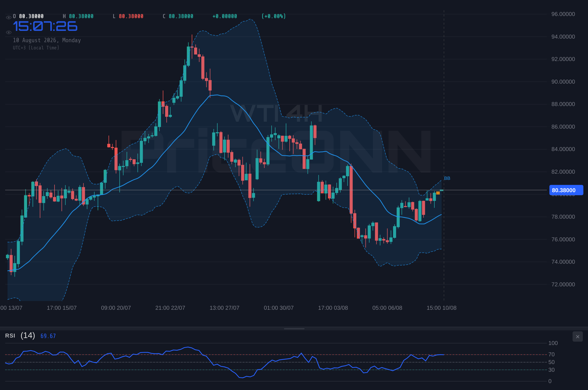Screen dimensions: 588x390
Task: Click the 86.00000 price axis label
Action: click(x=563, y=127)
